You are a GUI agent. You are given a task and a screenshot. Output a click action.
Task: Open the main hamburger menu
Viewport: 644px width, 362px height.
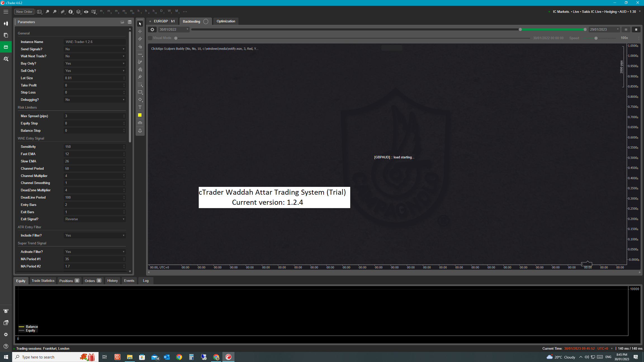pyautogui.click(x=6, y=12)
